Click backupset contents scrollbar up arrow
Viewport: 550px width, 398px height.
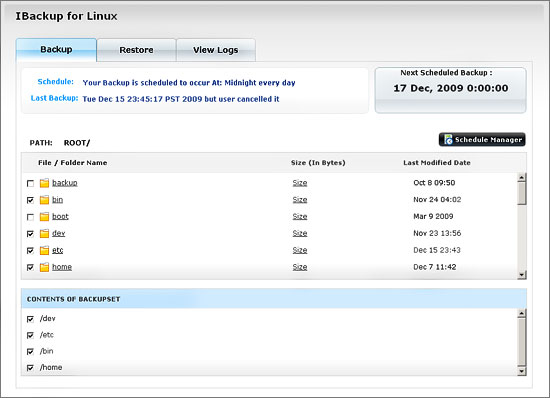point(522,313)
